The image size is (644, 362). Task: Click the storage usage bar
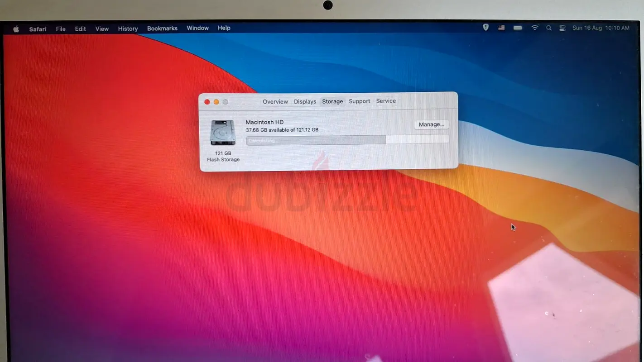347,140
